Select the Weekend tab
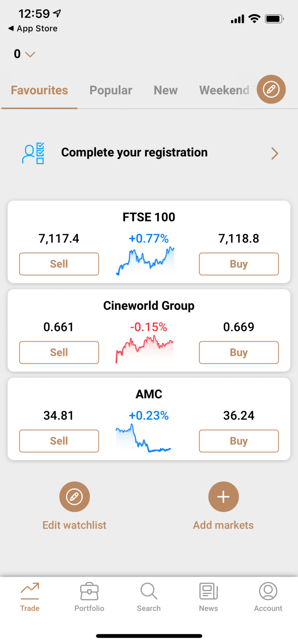Image resolution: width=298 pixels, height=644 pixels. point(225,90)
